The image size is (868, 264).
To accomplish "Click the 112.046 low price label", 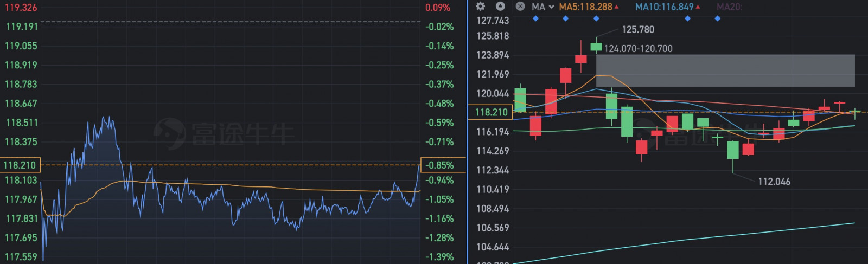I will coord(774,182).
